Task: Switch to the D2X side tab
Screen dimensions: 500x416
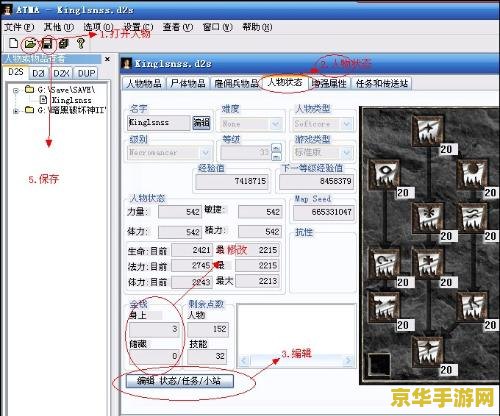Action: click(x=62, y=73)
